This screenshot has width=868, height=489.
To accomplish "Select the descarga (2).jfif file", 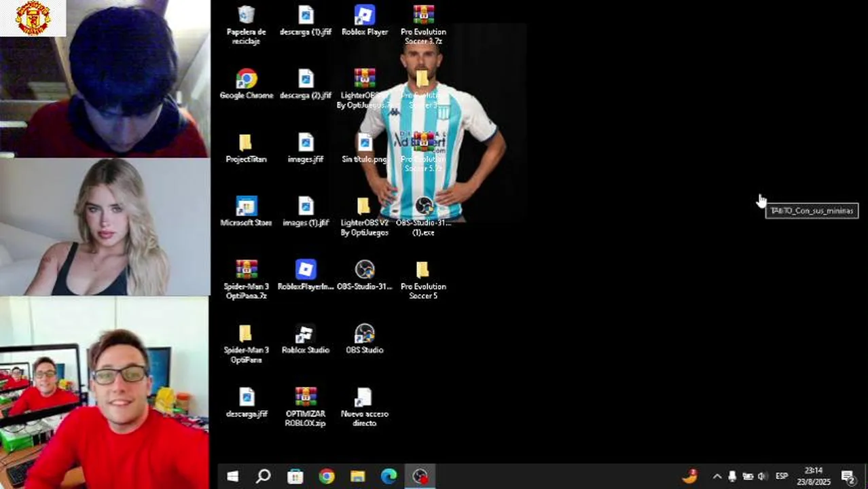I will pyautogui.click(x=306, y=84).
